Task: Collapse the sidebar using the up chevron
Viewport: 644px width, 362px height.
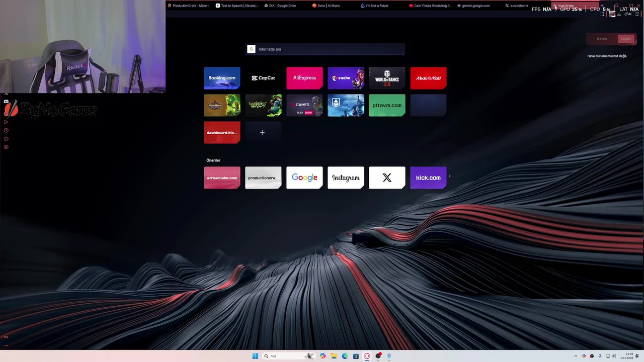Action: (x=6, y=94)
